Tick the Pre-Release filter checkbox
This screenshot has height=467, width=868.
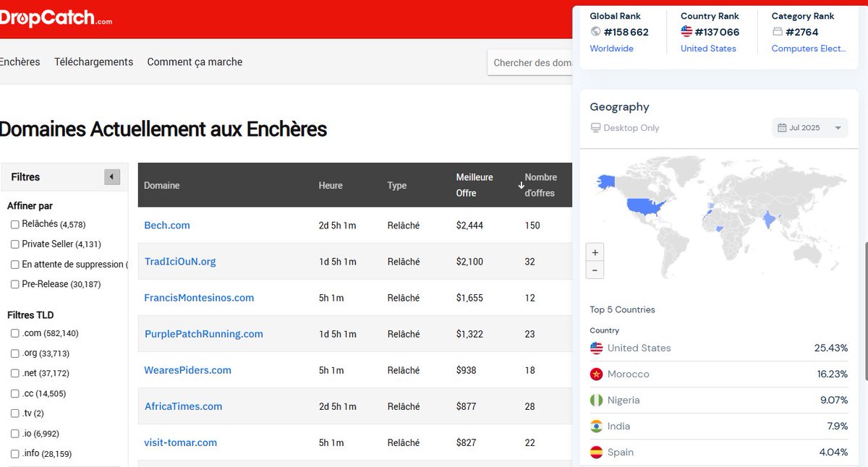point(15,284)
